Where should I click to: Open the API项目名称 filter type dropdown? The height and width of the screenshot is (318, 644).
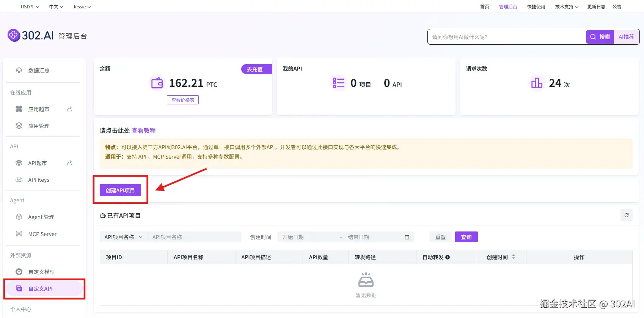tap(124, 237)
